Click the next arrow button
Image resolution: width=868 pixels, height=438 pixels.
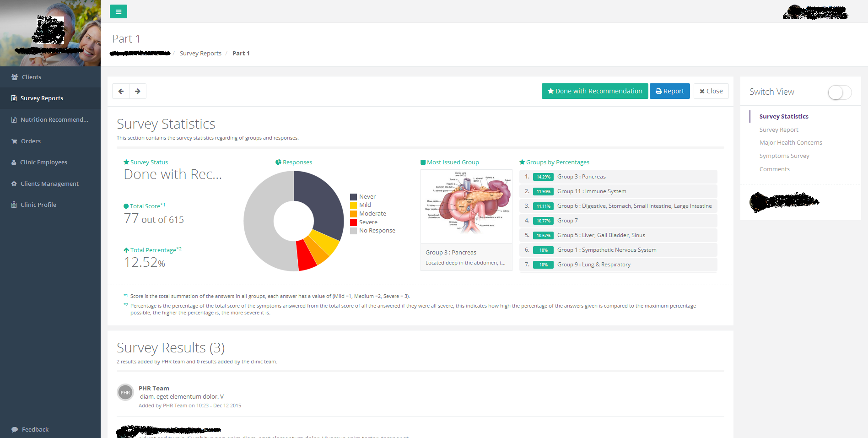tap(138, 92)
